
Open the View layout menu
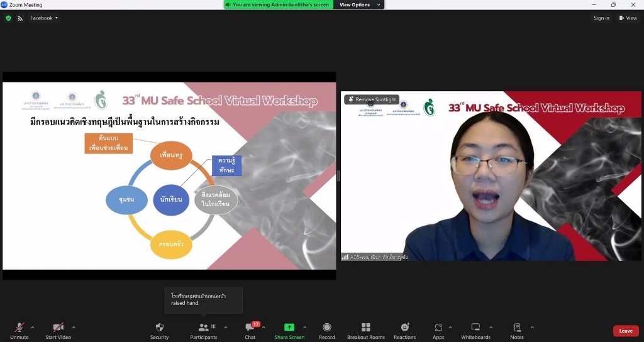tap(628, 18)
